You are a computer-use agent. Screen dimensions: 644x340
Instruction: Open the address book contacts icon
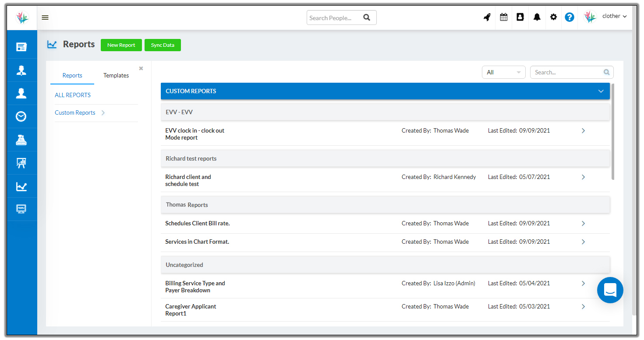coord(520,16)
